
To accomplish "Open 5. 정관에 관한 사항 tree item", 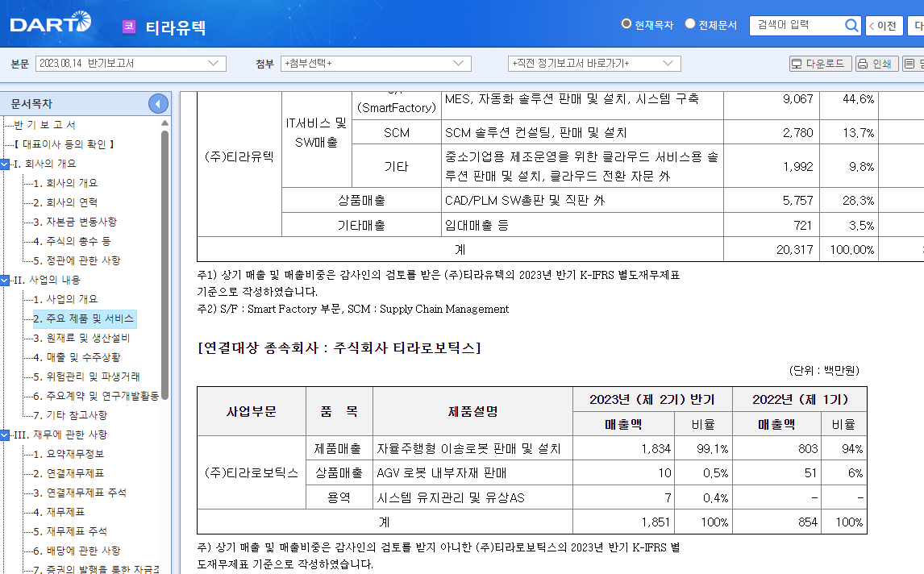I will pos(77,260).
